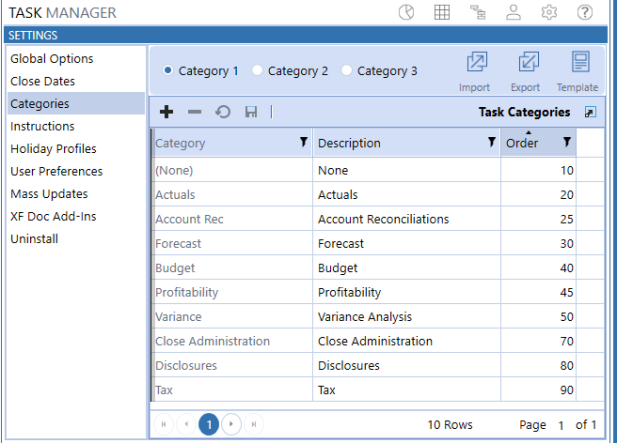Select the Close Administration category cell
Screen dimensions: 617x443
232,341
